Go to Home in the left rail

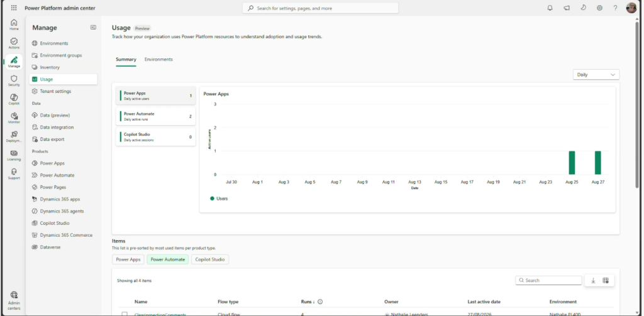[x=14, y=25]
